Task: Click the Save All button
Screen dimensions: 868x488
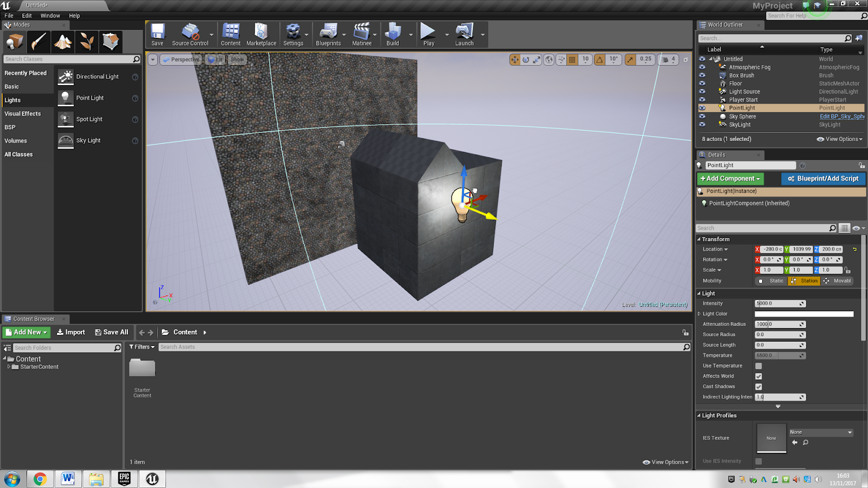Action: [x=112, y=332]
